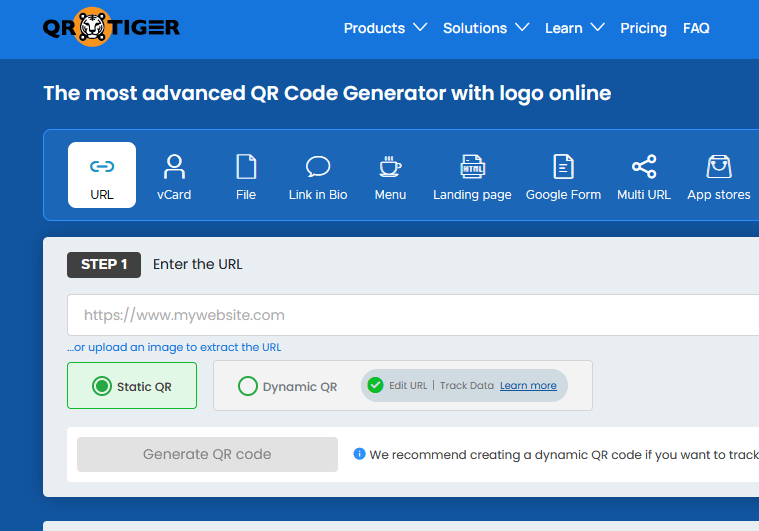Screen dimensions: 759x531
Task: Select the File document icon
Action: [246, 167]
